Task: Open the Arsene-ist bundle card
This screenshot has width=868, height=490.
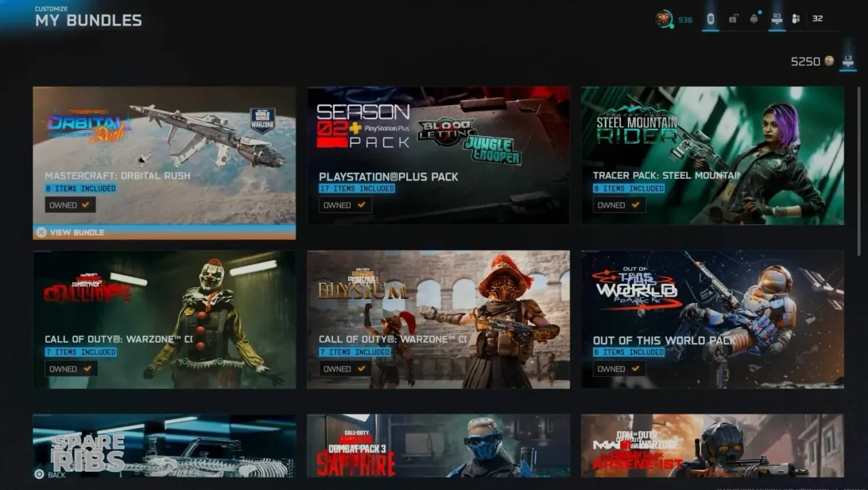Action: (x=713, y=446)
